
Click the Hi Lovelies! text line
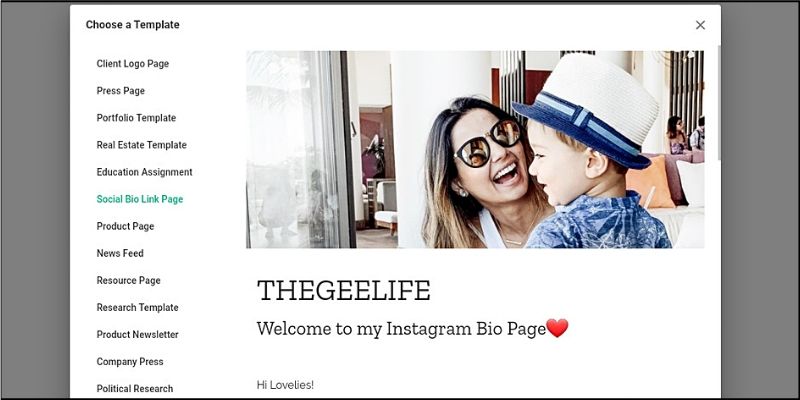coord(285,385)
